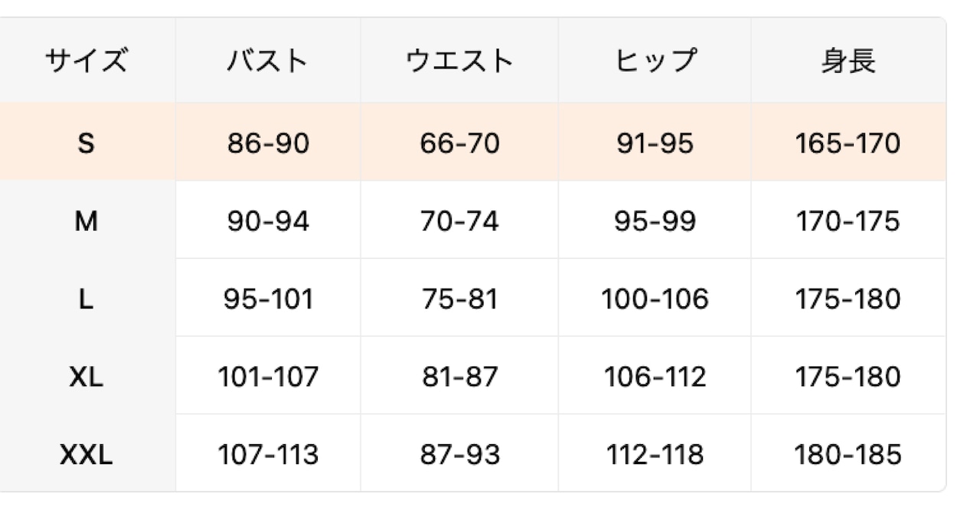Click hip value 95-99 in M row
The height and width of the screenshot is (510, 980).
[x=655, y=221]
